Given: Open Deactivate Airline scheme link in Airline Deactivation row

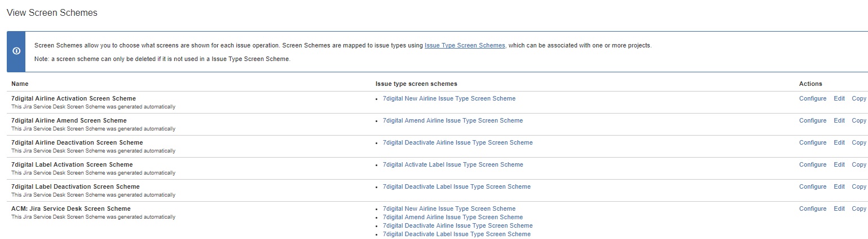Looking at the screenshot, I should click(x=457, y=142).
